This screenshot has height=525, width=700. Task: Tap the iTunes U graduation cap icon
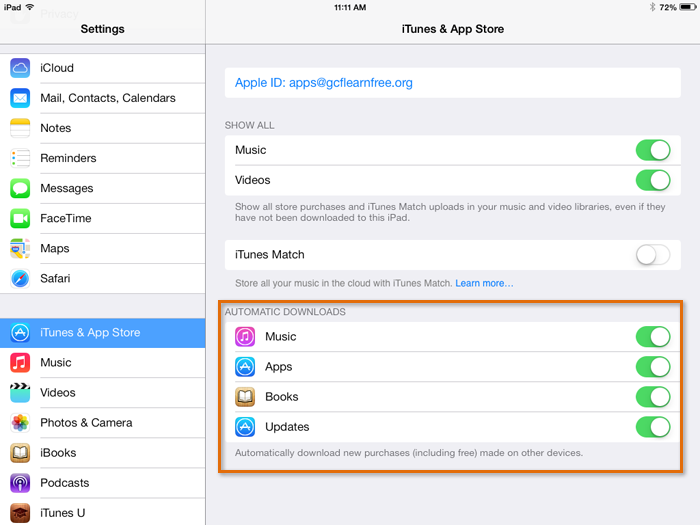point(20,513)
